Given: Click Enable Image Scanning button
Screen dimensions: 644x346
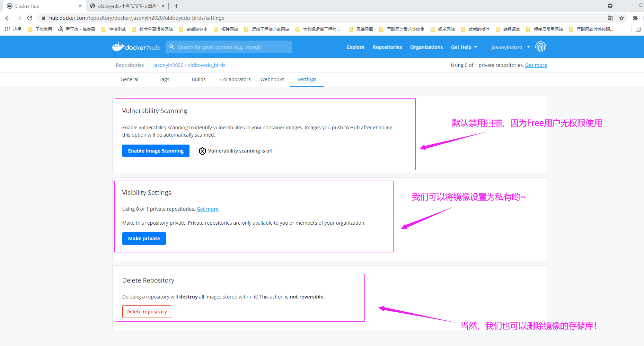Looking at the screenshot, I should 156,151.
